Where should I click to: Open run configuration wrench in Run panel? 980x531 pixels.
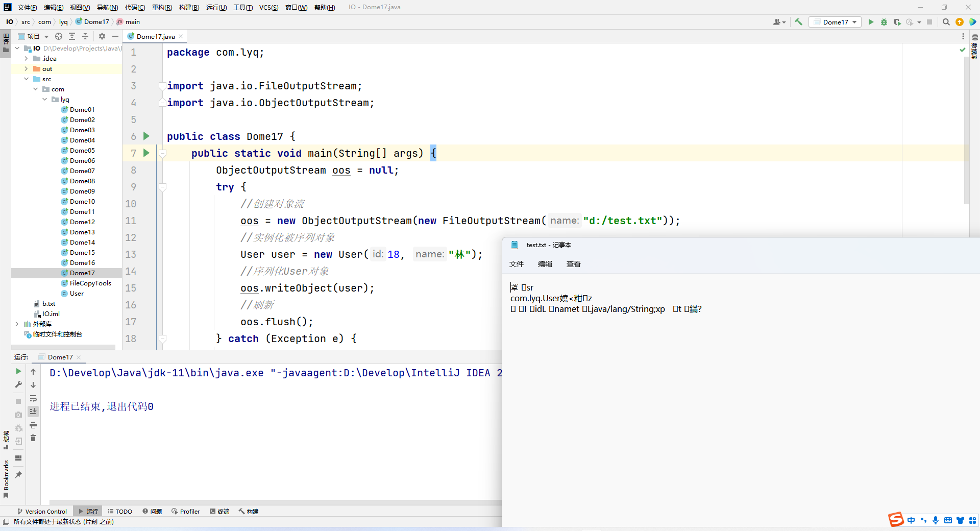click(x=18, y=385)
